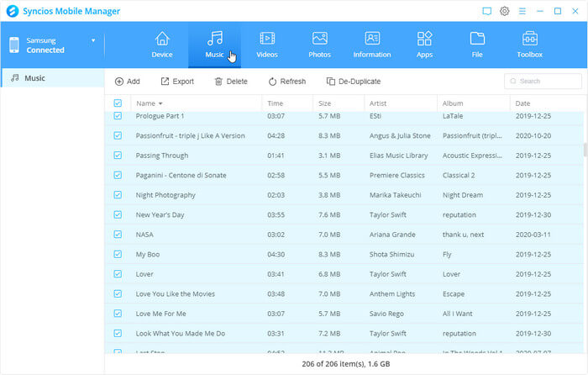
Task: Click artist 'Ariana Grande'
Action: point(392,235)
